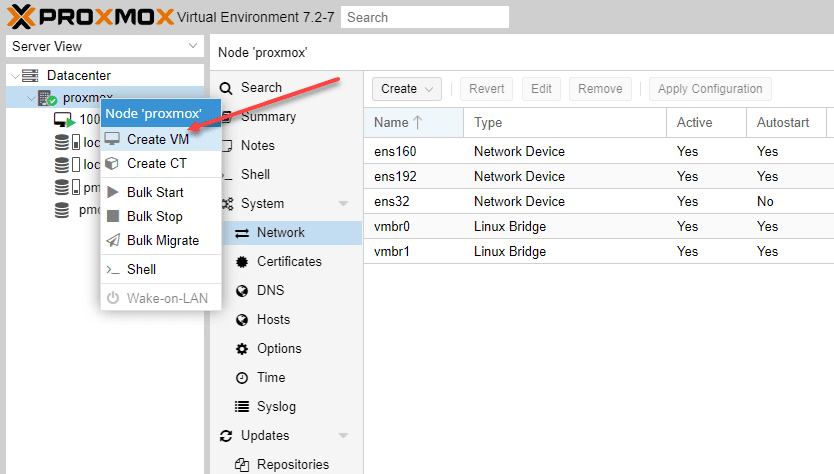Viewport: 834px width, 474px height.
Task: Collapse the System section arrow
Action: [344, 204]
